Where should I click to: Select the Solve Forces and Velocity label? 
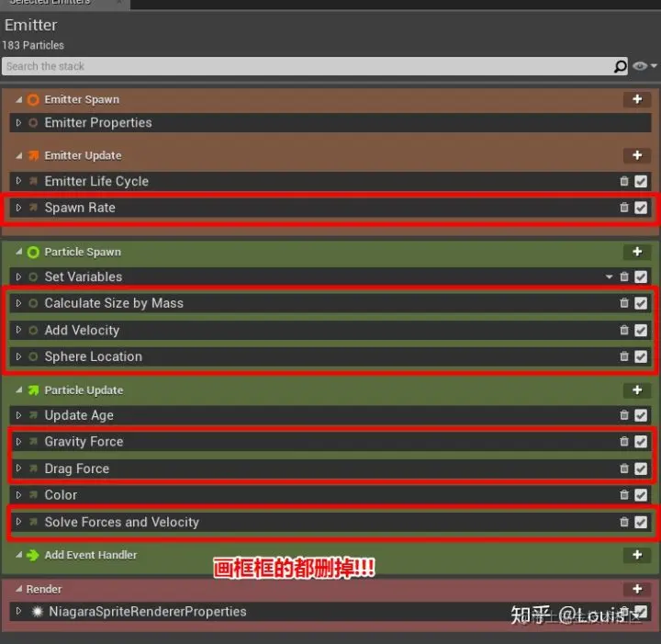click(x=122, y=522)
